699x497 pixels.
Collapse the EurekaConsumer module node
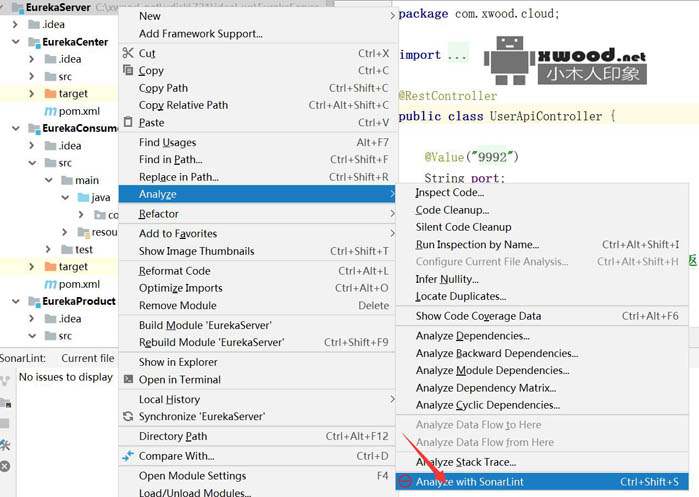click(x=16, y=128)
